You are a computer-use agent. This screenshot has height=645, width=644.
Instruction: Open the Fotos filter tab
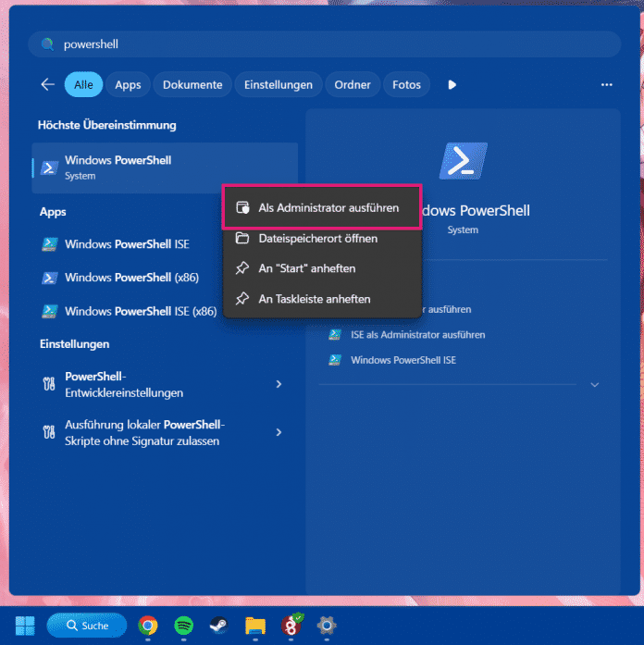point(406,85)
